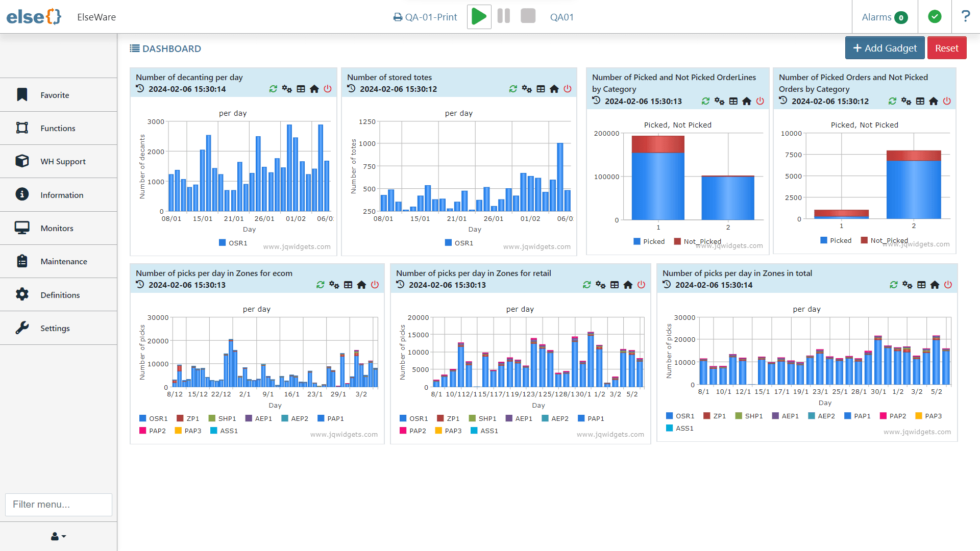The height and width of the screenshot is (551, 980).
Task: Remove the decanting per day gadget
Action: 328,89
